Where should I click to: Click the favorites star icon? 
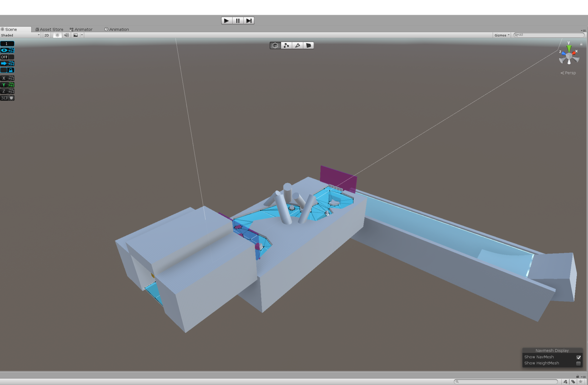tap(580, 381)
